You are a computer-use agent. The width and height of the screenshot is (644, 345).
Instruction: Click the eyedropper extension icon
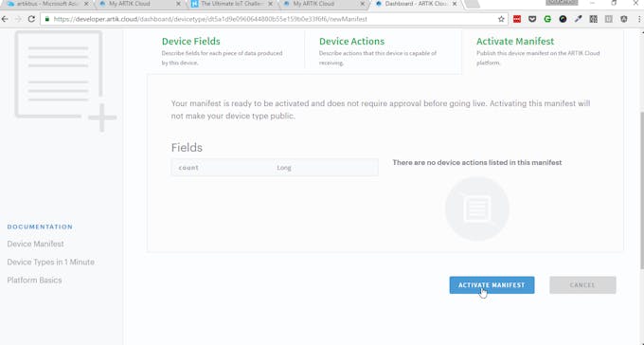(x=578, y=19)
